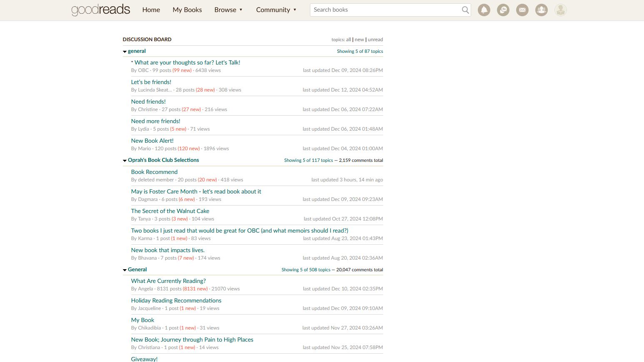Click '2,159 comments total' text
The image size is (644, 362).
point(361,160)
